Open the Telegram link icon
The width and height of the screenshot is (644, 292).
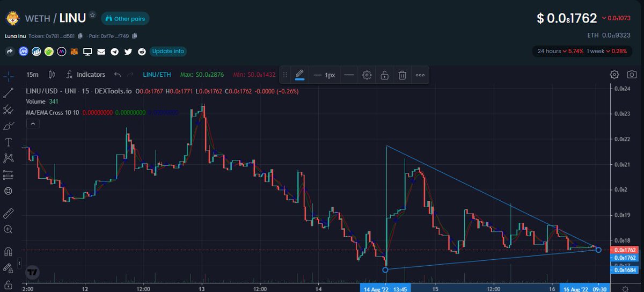114,52
